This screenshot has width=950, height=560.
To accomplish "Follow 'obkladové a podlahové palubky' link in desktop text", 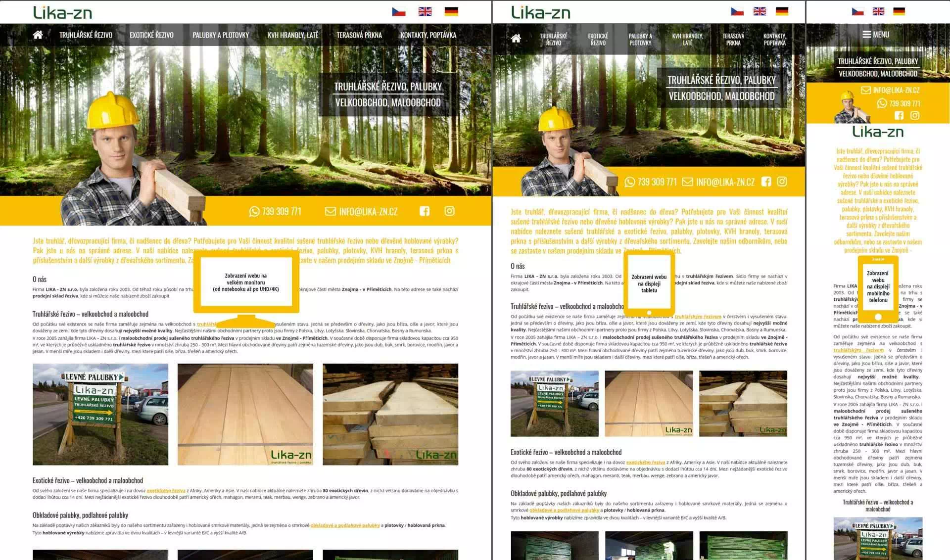I will click(x=345, y=525).
